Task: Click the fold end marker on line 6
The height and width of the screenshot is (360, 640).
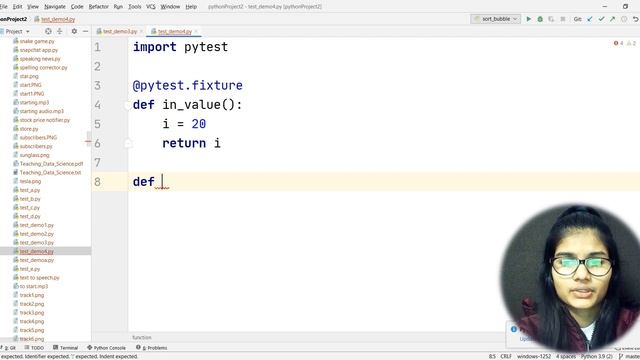Action: [x=127, y=143]
